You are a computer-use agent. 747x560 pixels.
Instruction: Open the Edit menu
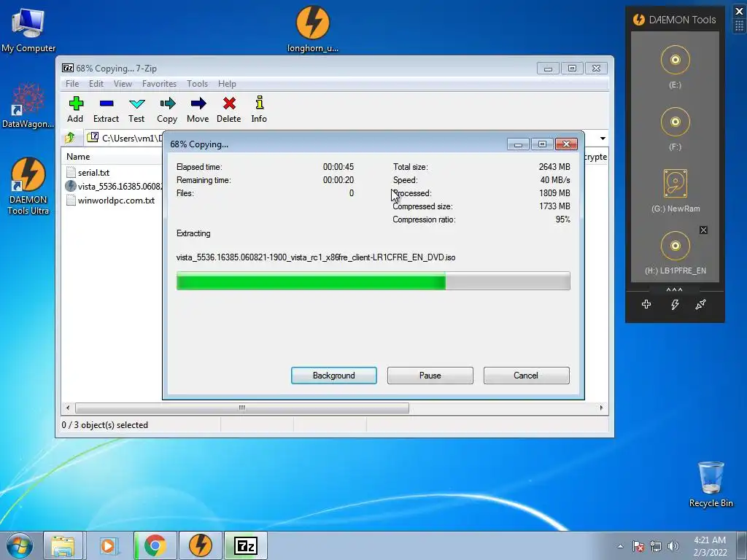tap(96, 84)
